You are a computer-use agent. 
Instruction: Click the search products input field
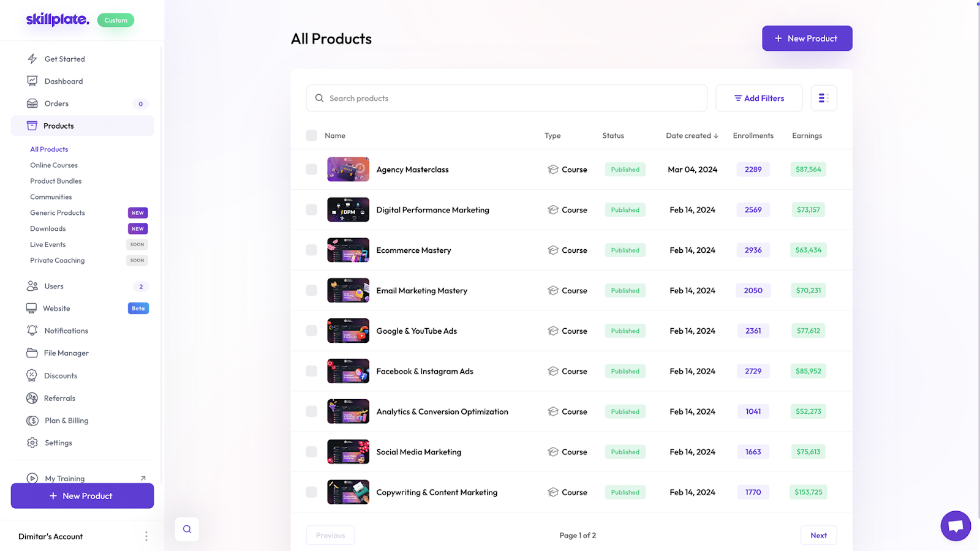click(507, 98)
